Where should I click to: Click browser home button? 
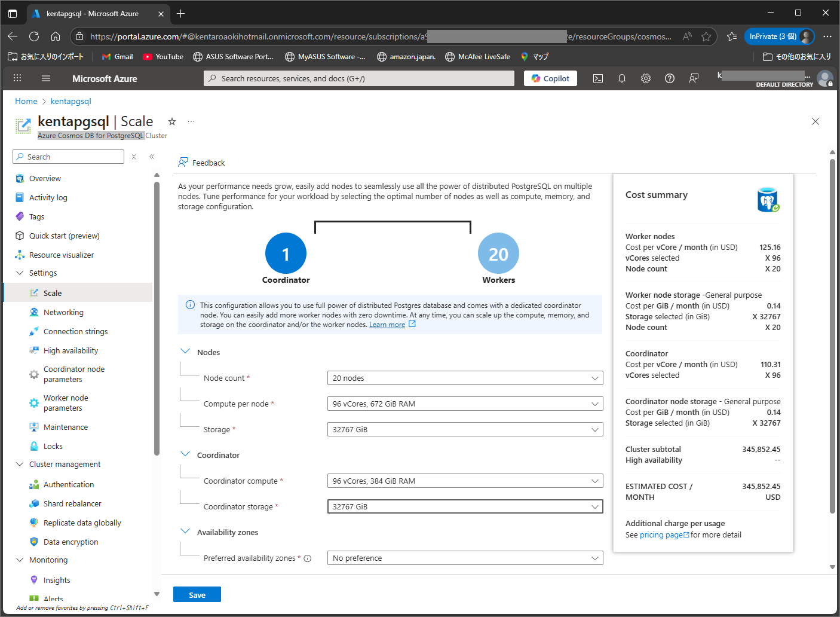click(56, 36)
